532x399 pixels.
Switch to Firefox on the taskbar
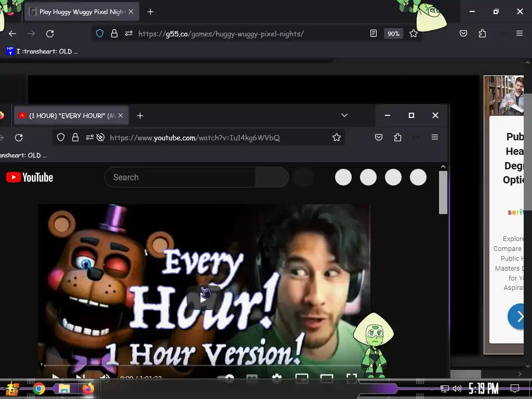click(88, 389)
